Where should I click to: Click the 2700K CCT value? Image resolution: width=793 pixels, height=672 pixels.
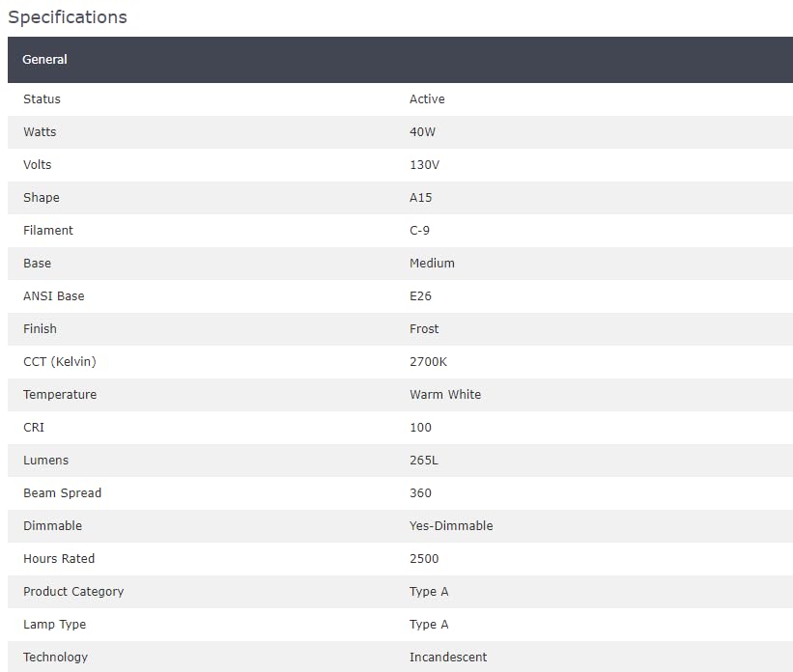click(x=428, y=362)
